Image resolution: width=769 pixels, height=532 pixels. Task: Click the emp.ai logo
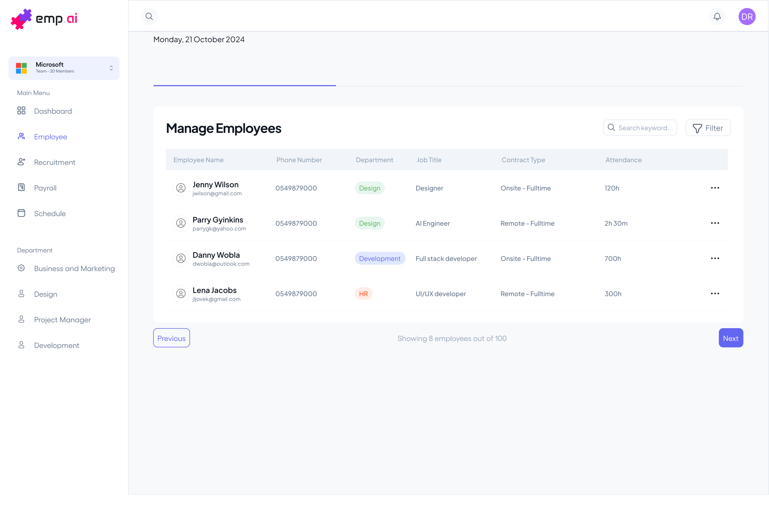pos(44,19)
